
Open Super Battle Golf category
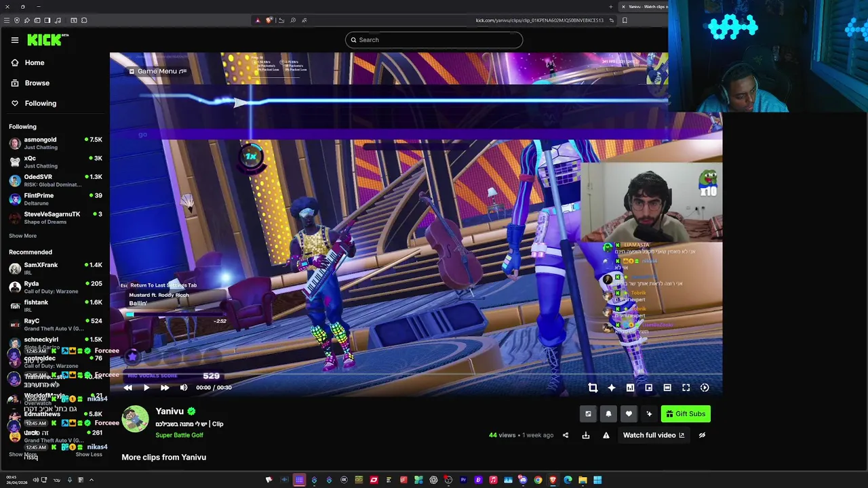click(x=179, y=435)
